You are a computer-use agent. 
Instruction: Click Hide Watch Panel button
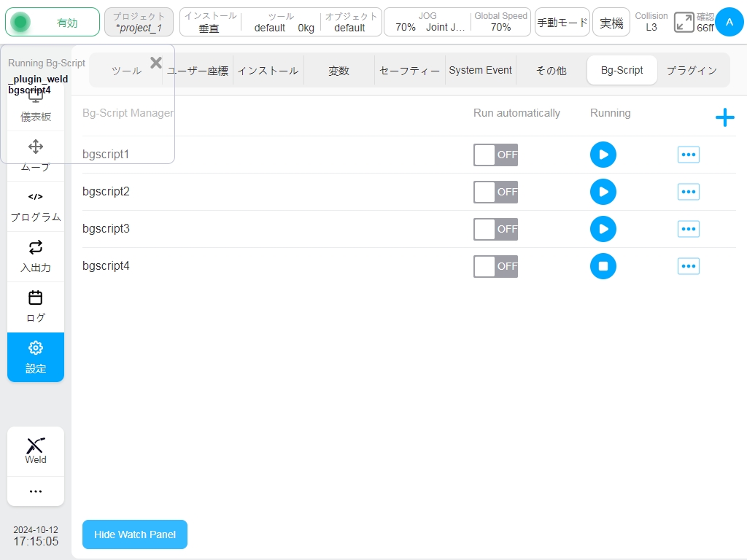pyautogui.click(x=135, y=534)
